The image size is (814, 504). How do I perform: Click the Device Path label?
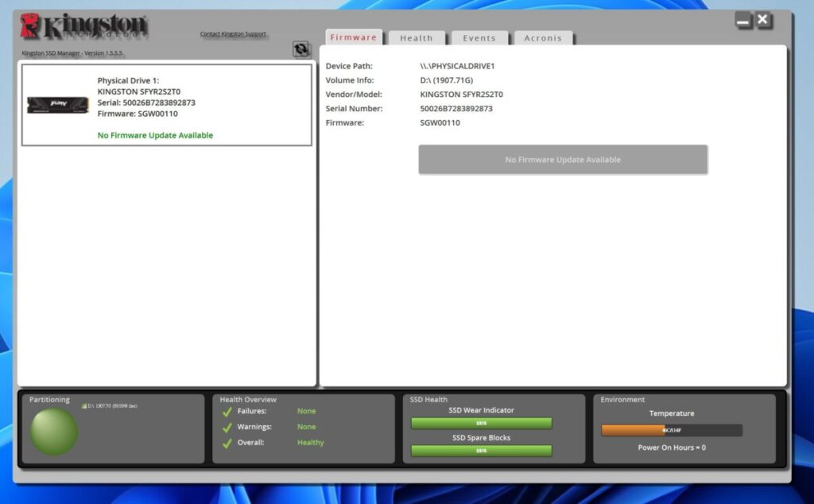click(349, 66)
